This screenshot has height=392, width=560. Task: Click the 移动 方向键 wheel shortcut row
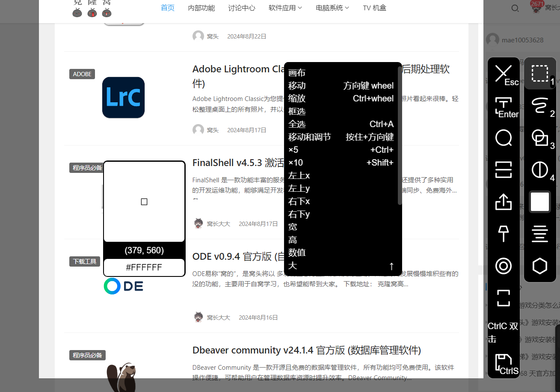[x=341, y=86]
